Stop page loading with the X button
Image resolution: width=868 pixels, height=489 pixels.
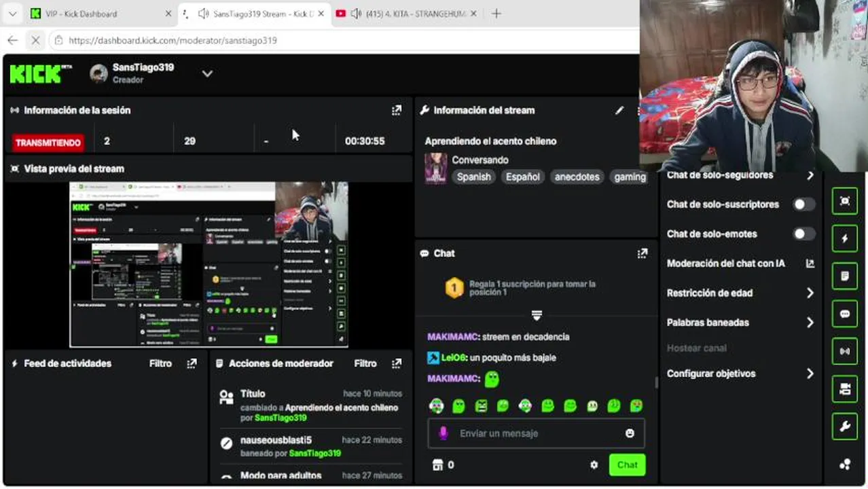[x=35, y=40]
